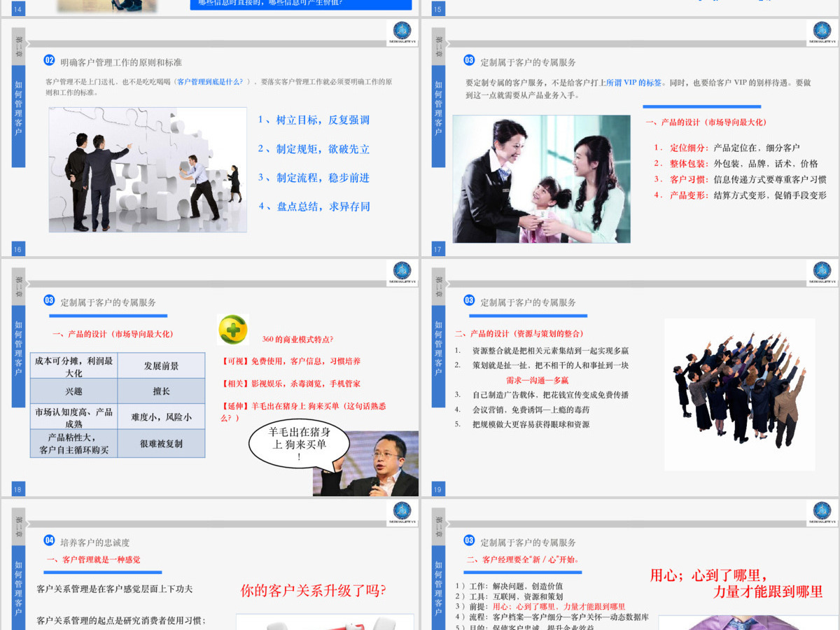Click the 客户习惯 list item

pos(740,179)
